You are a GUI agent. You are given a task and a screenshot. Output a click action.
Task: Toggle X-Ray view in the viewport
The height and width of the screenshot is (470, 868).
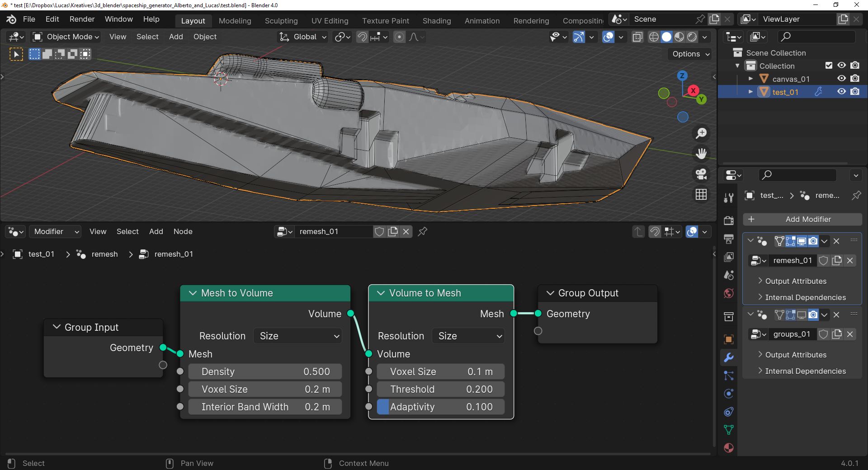637,37
